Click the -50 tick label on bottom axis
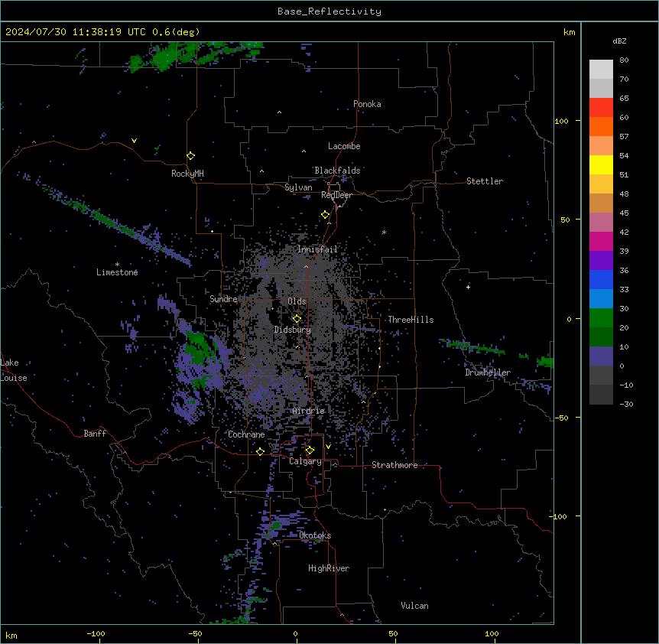The height and width of the screenshot is (644, 659). pyautogui.click(x=195, y=633)
